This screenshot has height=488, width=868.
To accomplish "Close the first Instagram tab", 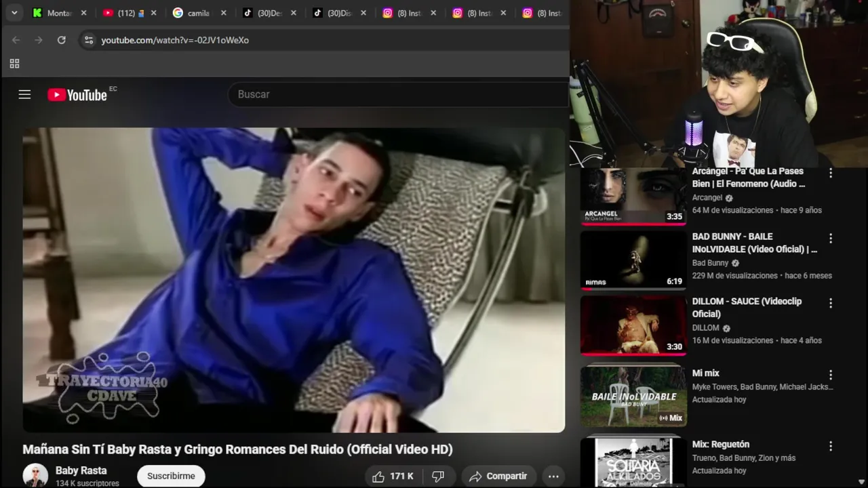I will click(433, 13).
